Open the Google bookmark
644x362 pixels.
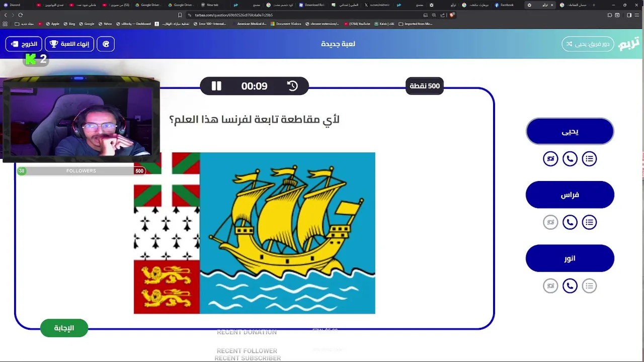tap(87, 24)
